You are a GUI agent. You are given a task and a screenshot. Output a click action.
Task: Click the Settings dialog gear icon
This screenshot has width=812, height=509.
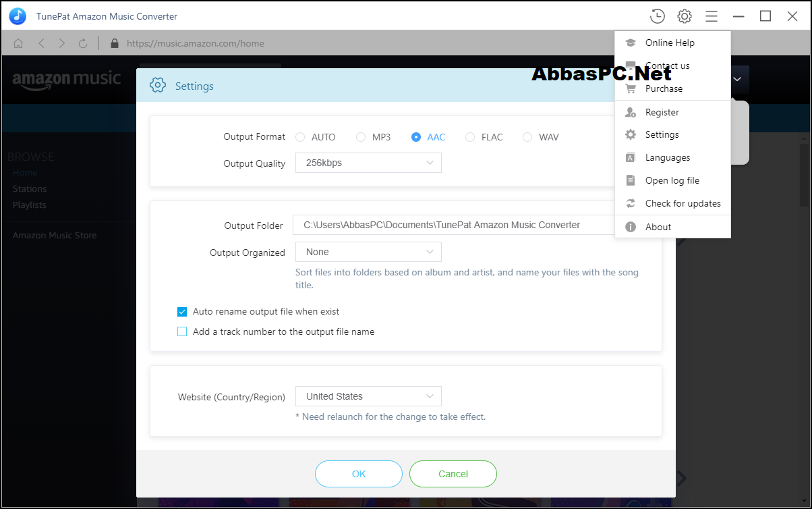pyautogui.click(x=158, y=86)
